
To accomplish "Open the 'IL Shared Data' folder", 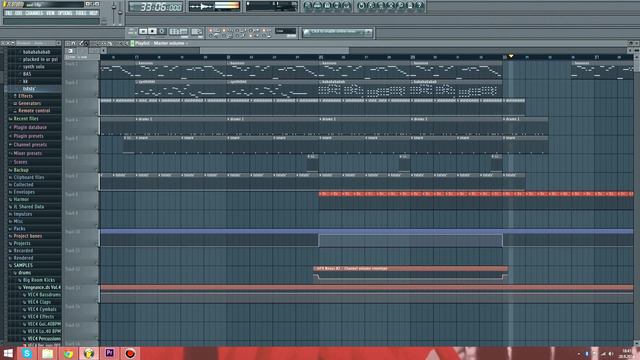I will [x=28, y=207].
